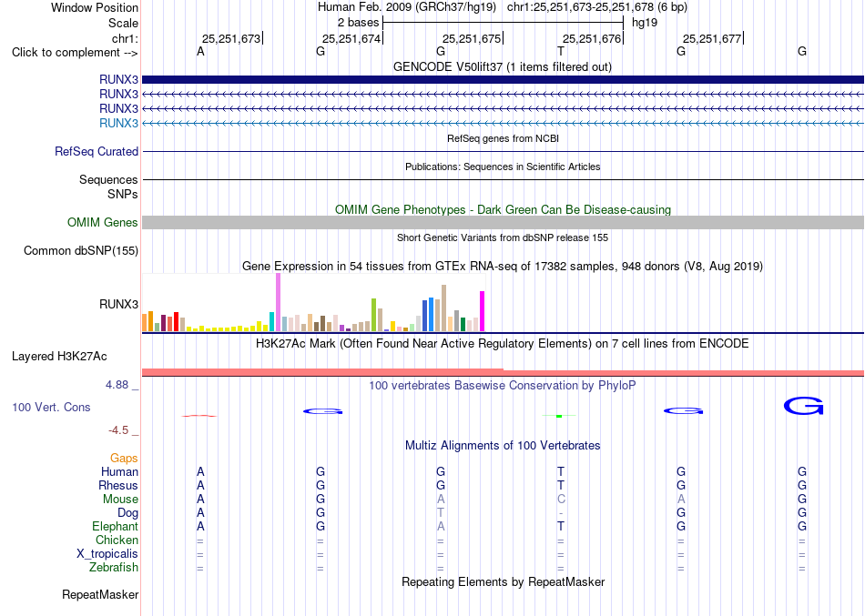The image size is (865, 616).
Task: Click the PhyloP 4.88 upper scale value
Action: pos(117,384)
